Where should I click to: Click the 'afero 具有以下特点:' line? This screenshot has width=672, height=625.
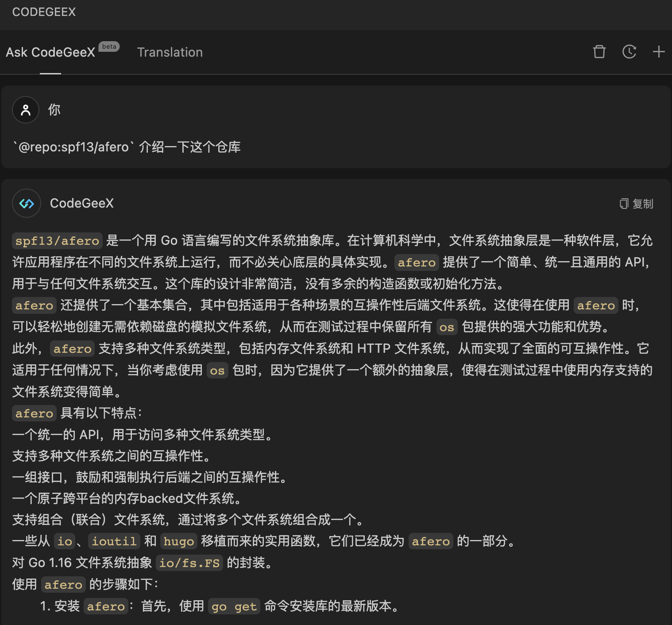[77, 413]
